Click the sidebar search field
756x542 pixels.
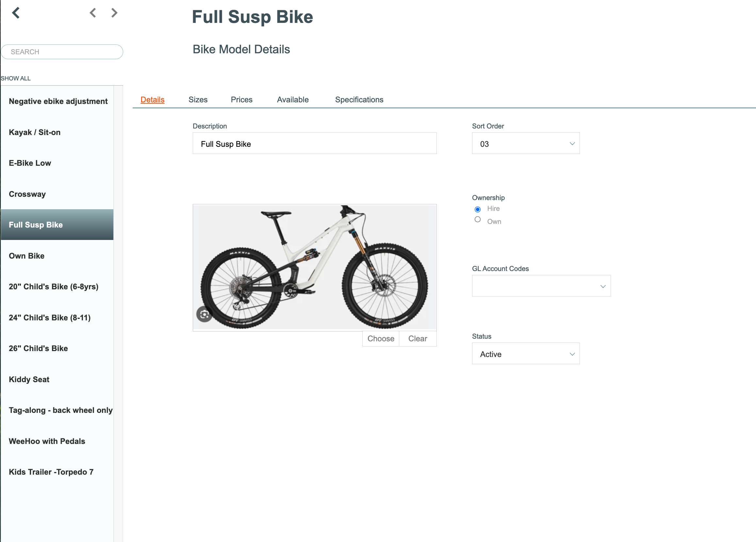click(x=62, y=52)
